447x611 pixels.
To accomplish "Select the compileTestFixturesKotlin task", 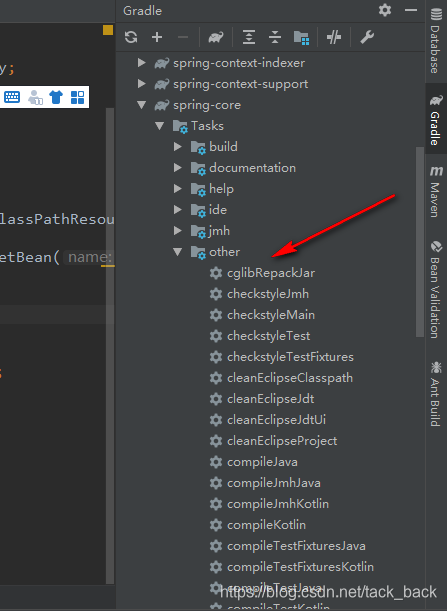I will [300, 567].
